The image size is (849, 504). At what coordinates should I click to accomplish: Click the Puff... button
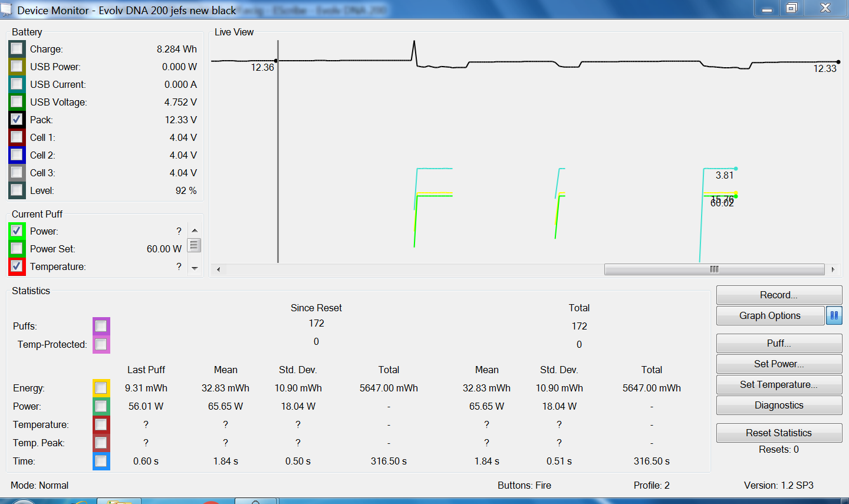point(778,344)
